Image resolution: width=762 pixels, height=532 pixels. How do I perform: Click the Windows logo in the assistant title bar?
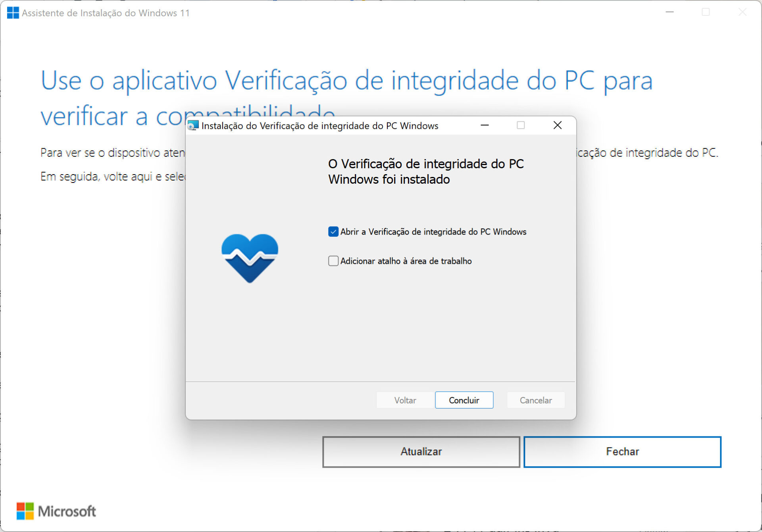(13, 13)
